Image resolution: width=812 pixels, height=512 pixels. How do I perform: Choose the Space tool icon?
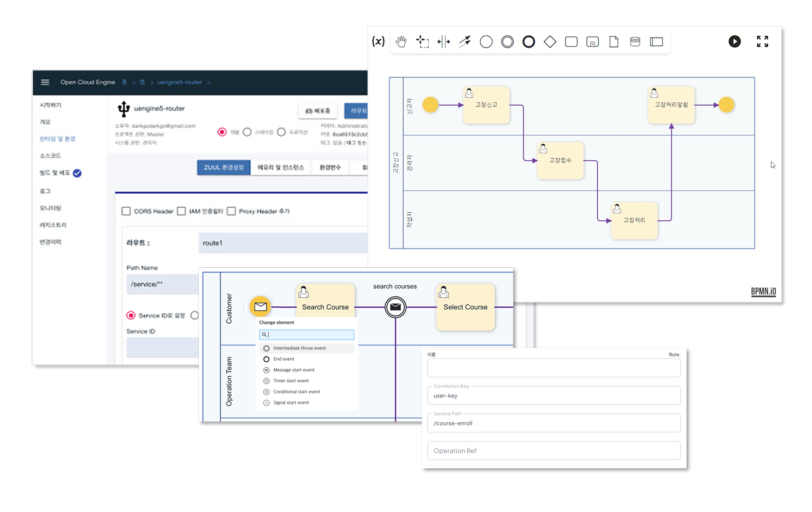tap(444, 42)
